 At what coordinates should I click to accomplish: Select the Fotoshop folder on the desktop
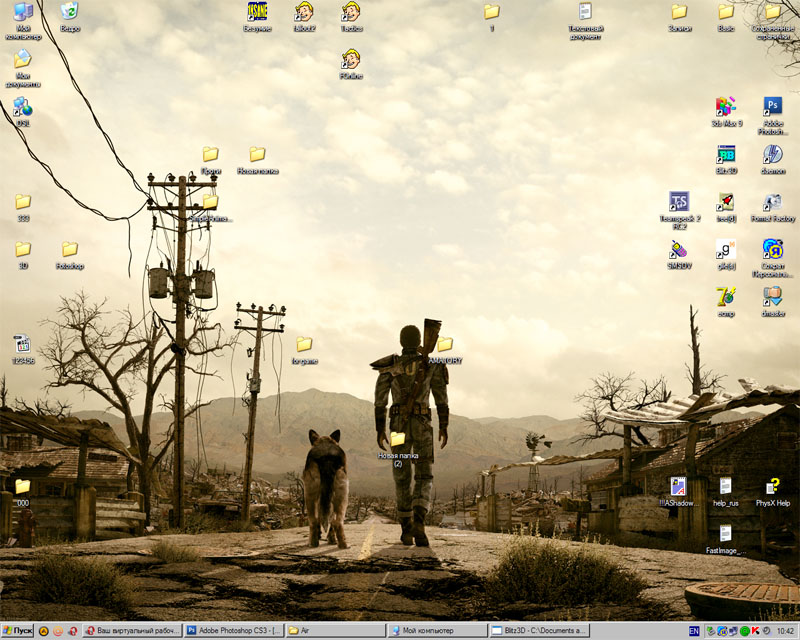point(69,249)
